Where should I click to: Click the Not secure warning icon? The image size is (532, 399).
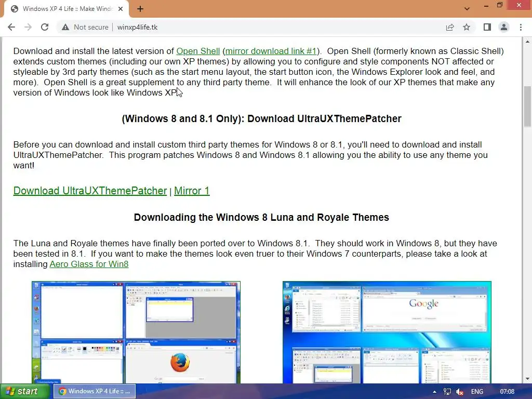65,27
